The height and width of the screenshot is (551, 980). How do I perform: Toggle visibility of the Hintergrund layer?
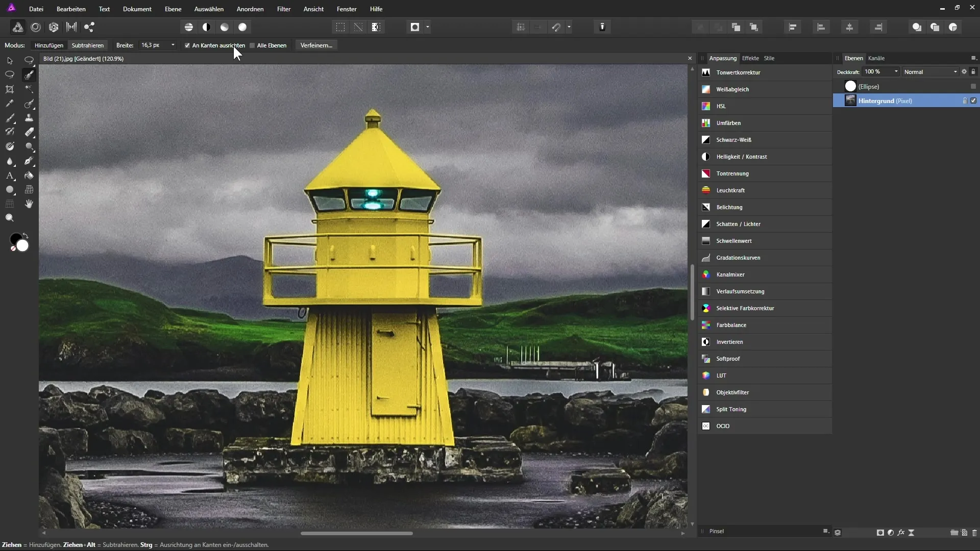pyautogui.click(x=973, y=101)
